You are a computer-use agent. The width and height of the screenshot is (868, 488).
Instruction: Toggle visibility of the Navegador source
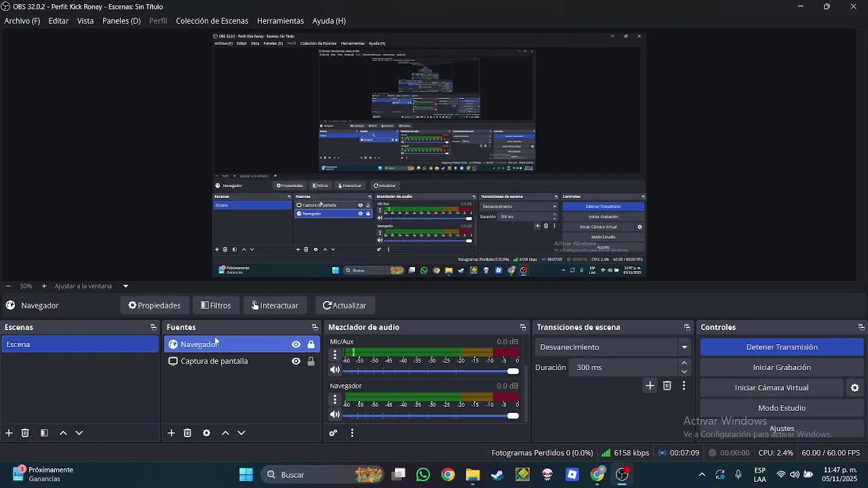tap(296, 344)
